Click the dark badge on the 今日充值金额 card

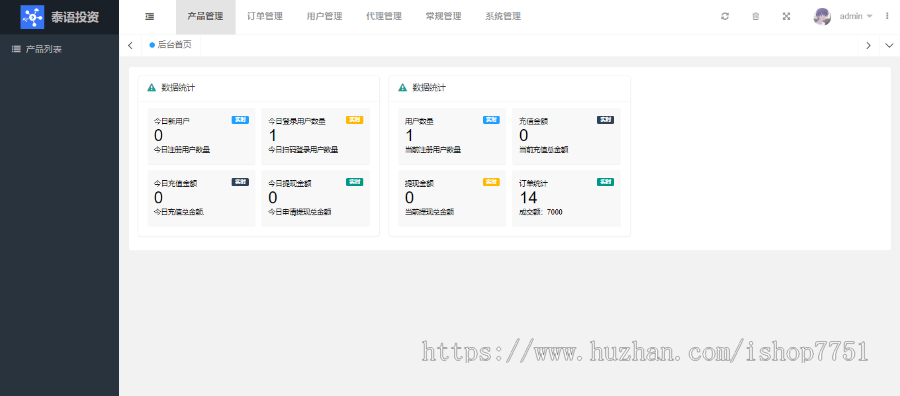coord(240,182)
